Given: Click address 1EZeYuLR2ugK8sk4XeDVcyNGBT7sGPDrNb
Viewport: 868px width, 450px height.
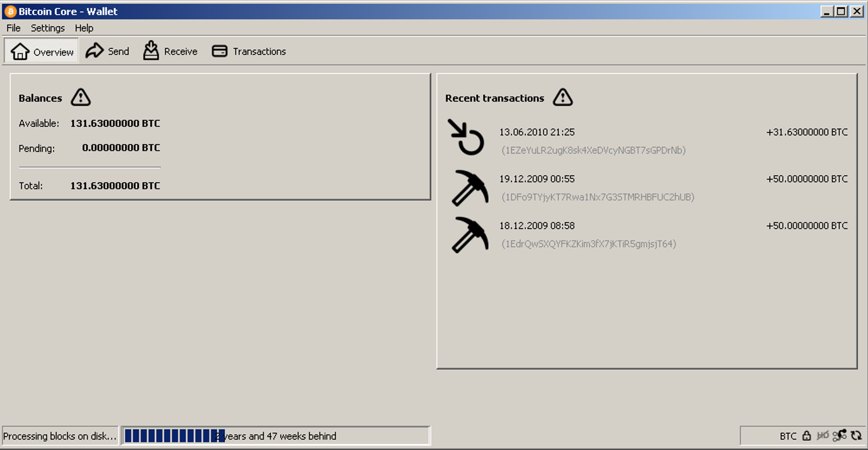Looking at the screenshot, I should (x=593, y=150).
